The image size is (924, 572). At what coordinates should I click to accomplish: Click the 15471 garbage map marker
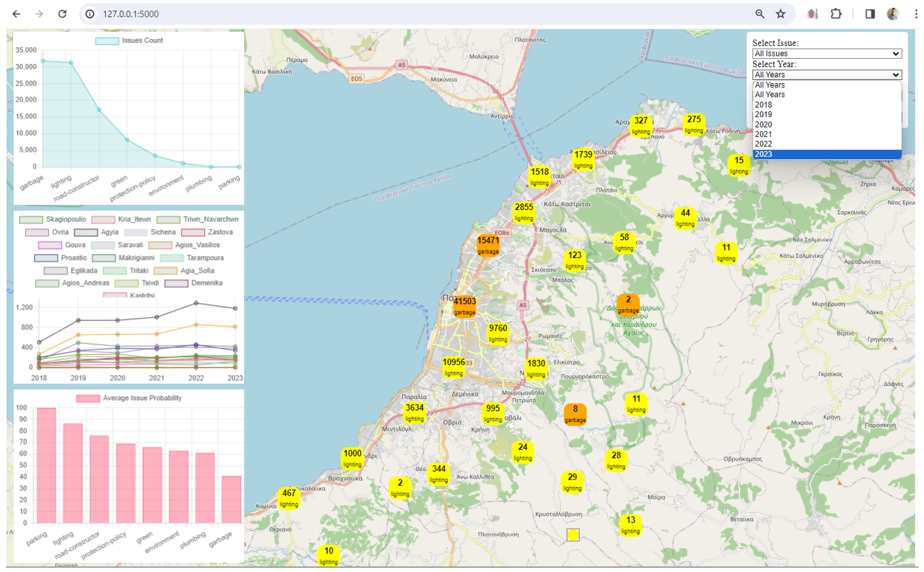488,245
